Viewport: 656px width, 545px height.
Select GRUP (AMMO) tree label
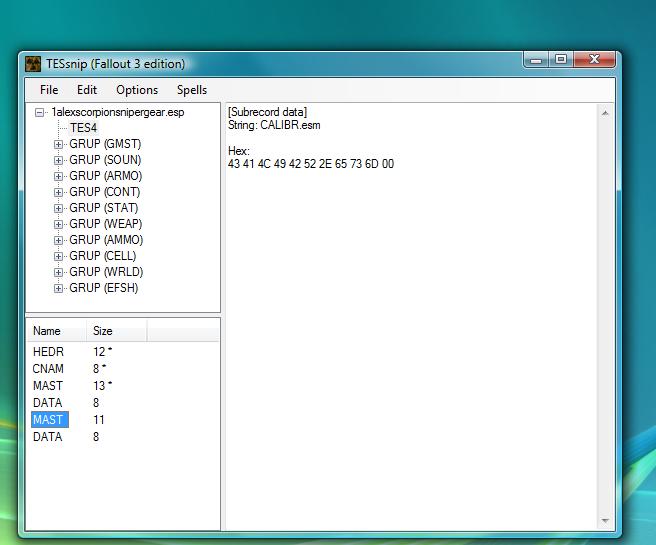pyautogui.click(x=106, y=240)
